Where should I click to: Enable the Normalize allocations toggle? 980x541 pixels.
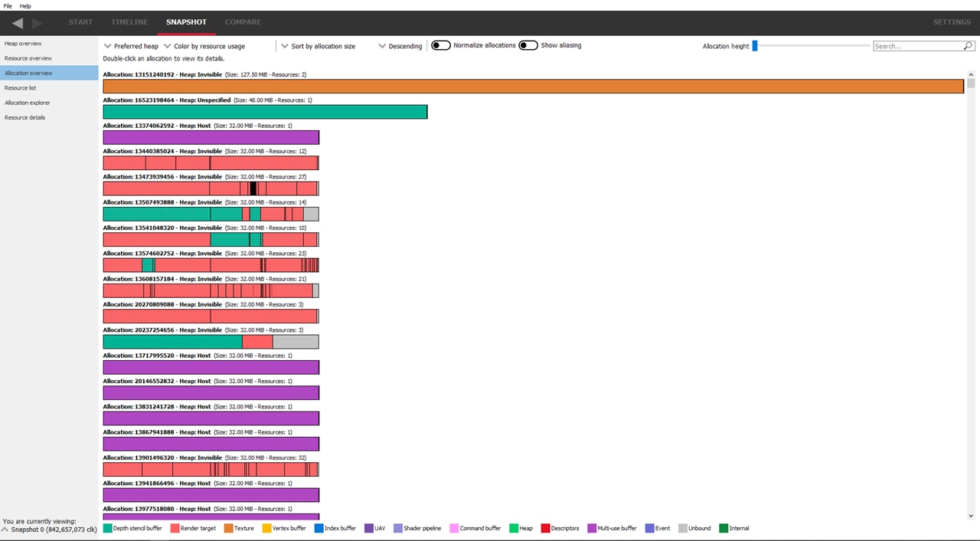pos(441,45)
